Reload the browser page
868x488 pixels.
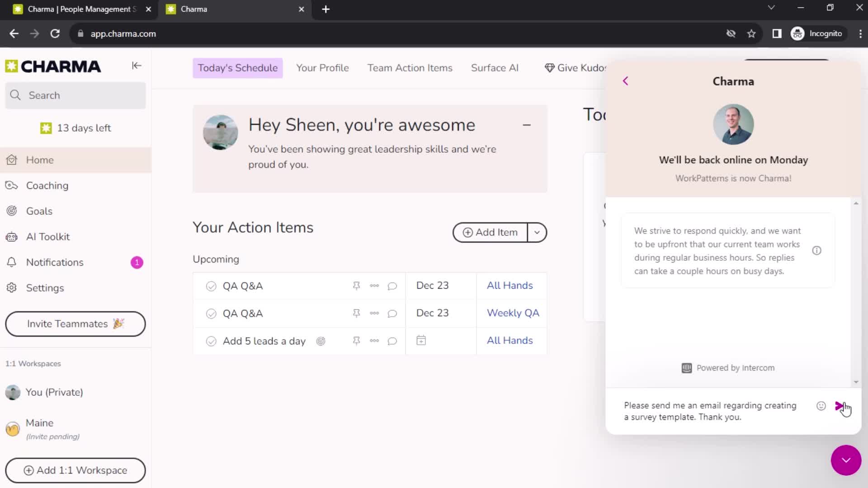(x=55, y=33)
